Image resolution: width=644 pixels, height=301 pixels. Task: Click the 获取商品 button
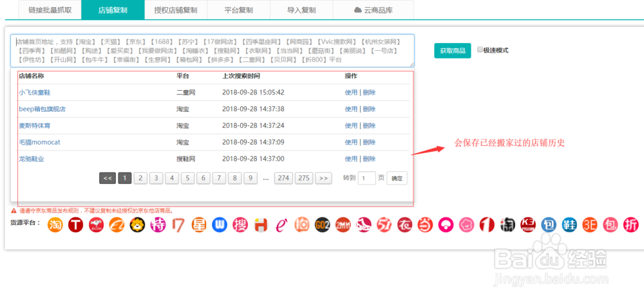453,51
